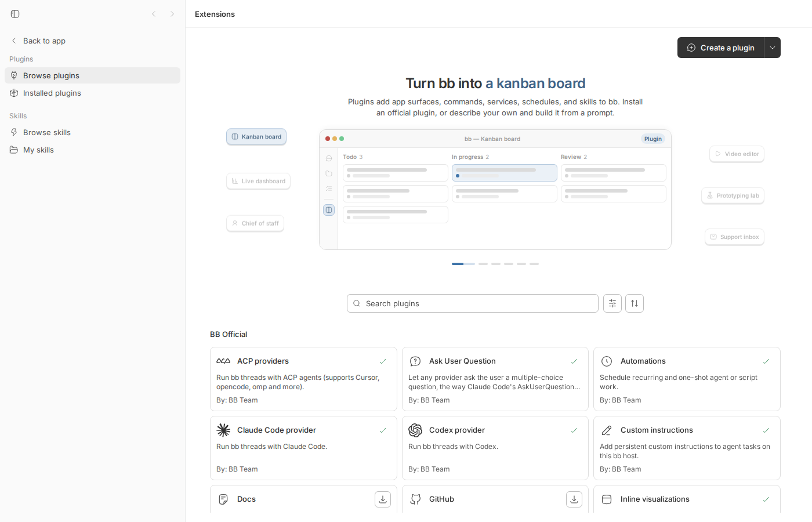Open the plugin filter options icon
The image size is (812, 522).
click(612, 303)
